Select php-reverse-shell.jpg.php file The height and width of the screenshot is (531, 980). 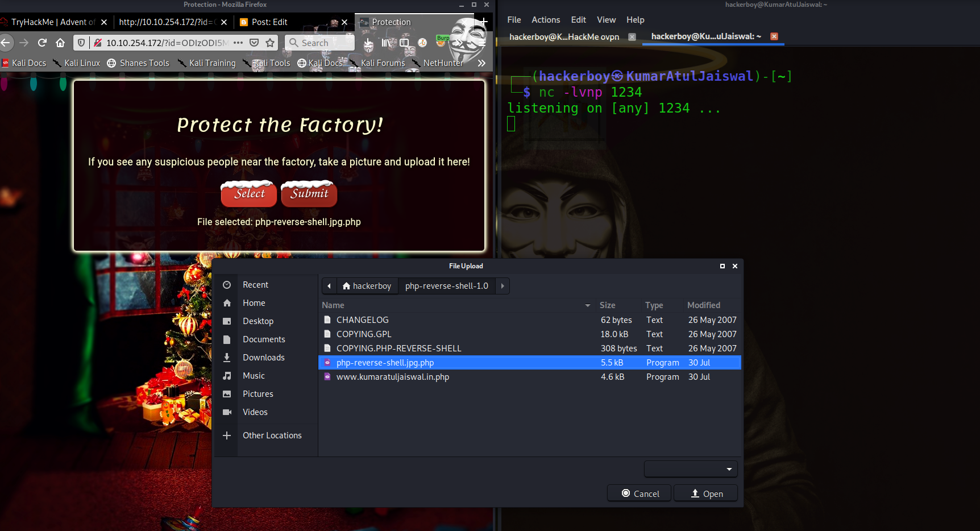point(530,363)
